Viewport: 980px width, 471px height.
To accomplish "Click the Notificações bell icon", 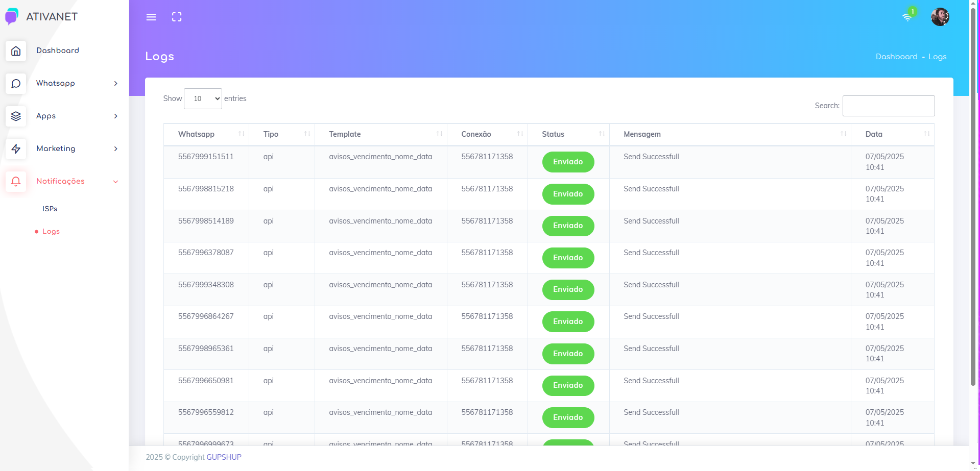I will (x=16, y=181).
